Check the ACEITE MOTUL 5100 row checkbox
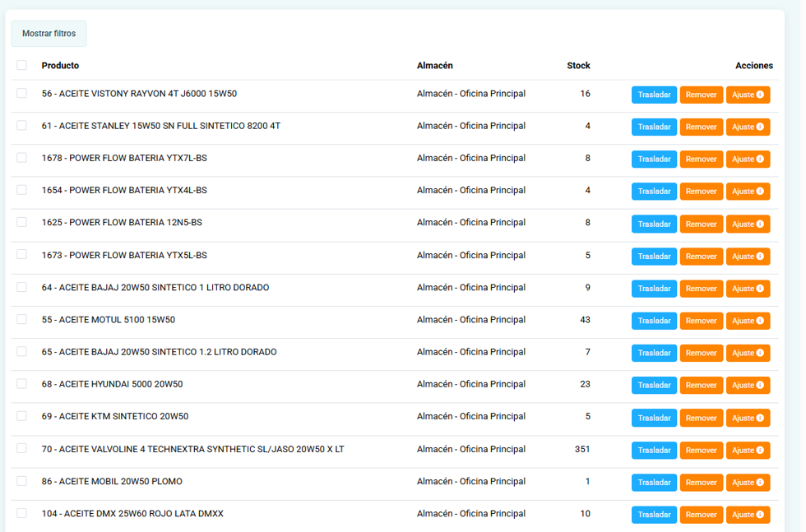Screen dimensions: 806x532 [x=21, y=319]
